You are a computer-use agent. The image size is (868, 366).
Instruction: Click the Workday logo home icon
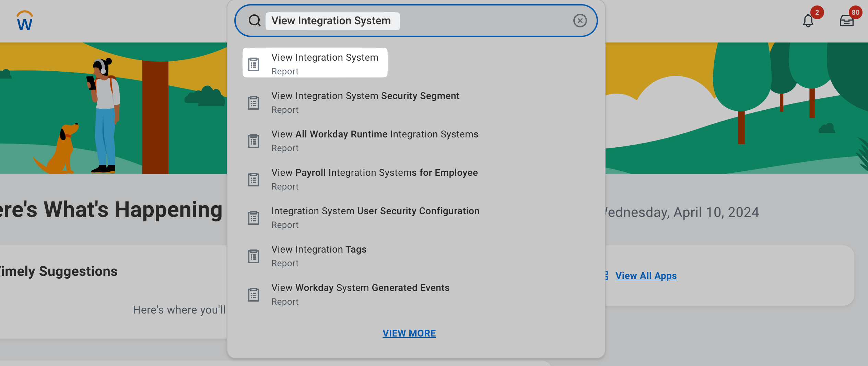click(x=25, y=21)
